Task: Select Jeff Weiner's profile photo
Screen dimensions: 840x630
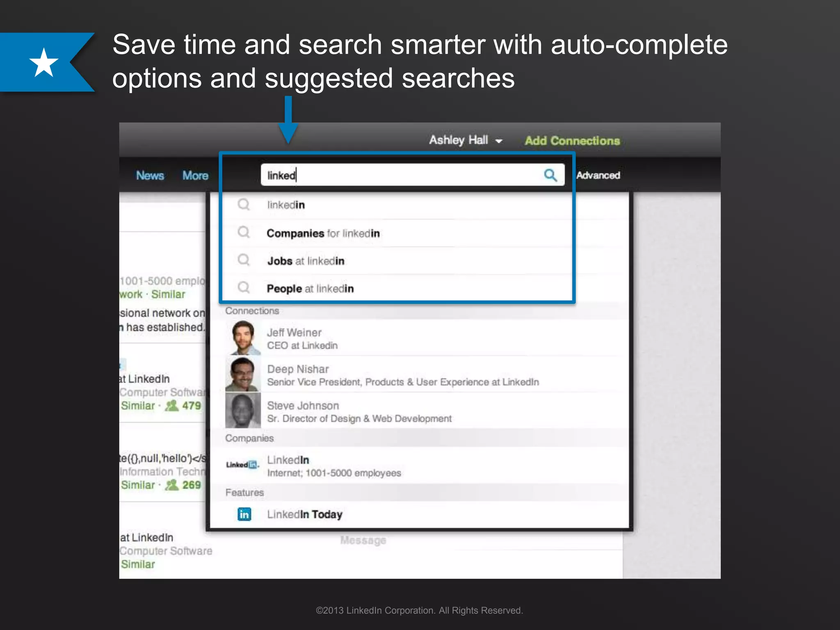Action: 243,338
